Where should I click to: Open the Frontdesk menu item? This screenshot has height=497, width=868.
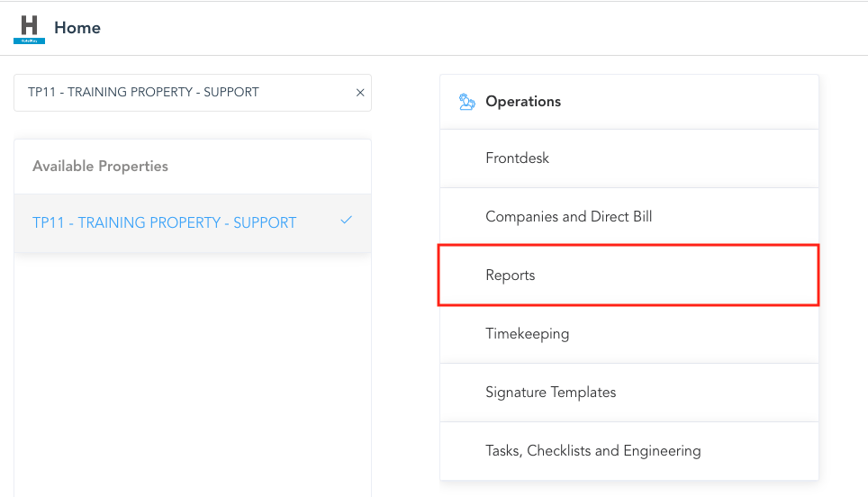[517, 158]
